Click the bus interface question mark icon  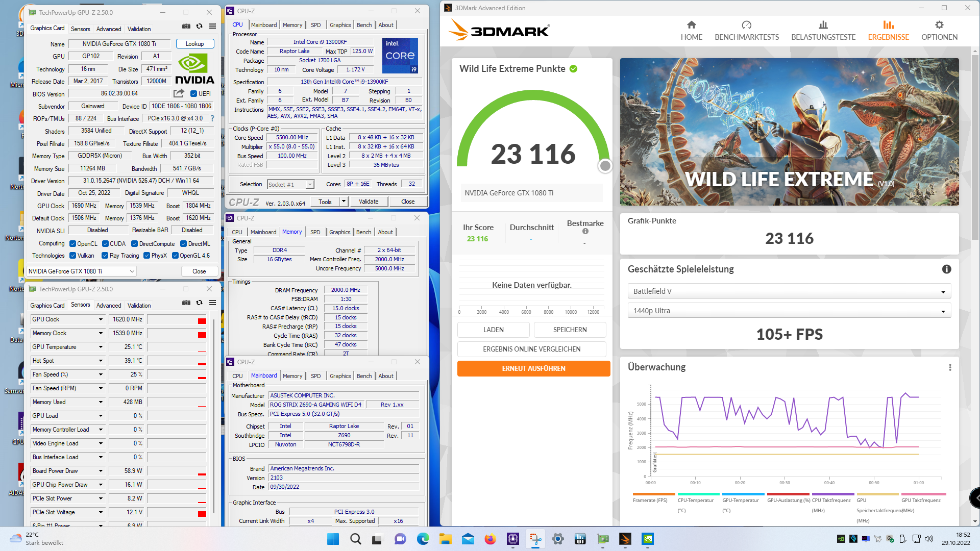(212, 118)
